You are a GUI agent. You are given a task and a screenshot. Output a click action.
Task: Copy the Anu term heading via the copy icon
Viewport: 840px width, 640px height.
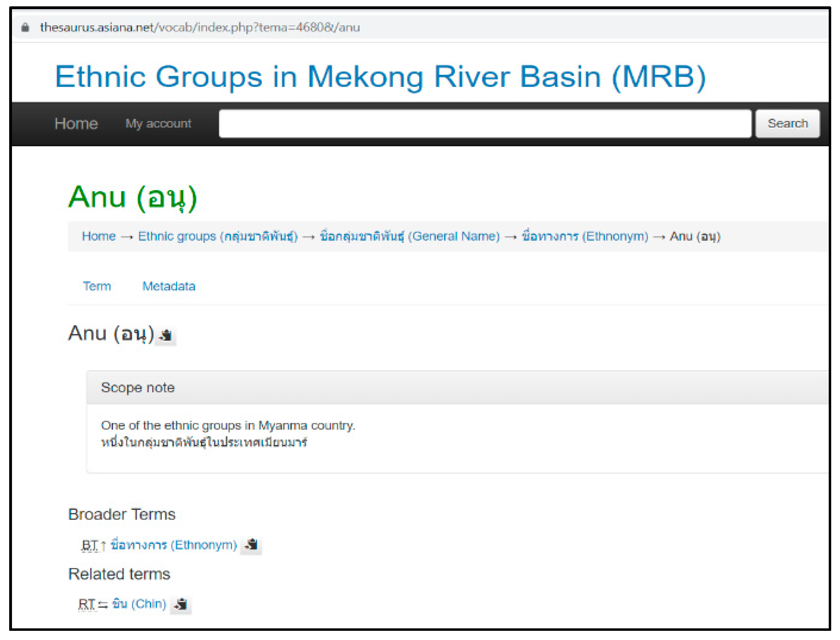tap(166, 336)
